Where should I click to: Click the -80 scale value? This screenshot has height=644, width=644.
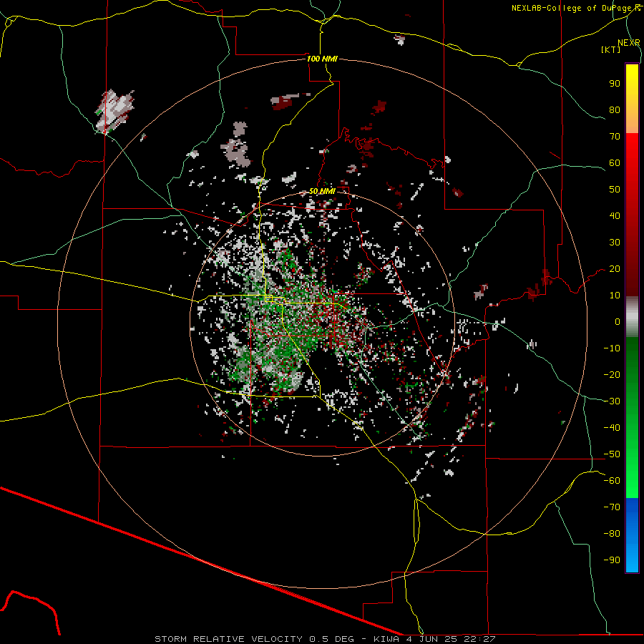point(612,534)
